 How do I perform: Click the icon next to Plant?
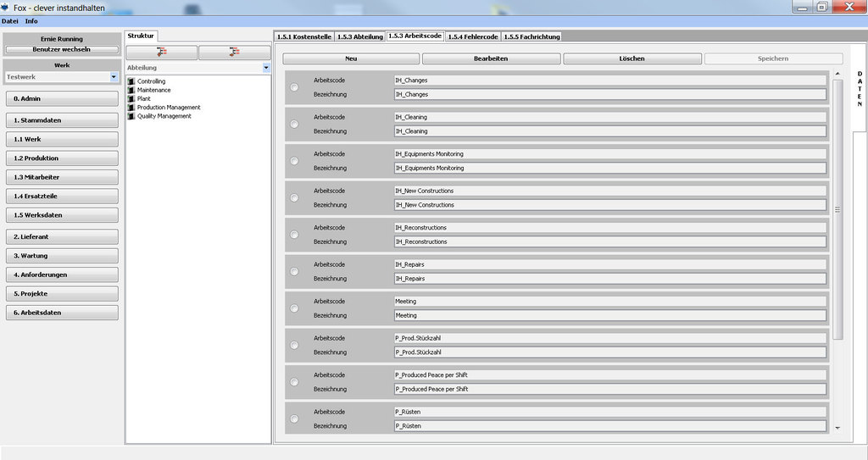(131, 98)
